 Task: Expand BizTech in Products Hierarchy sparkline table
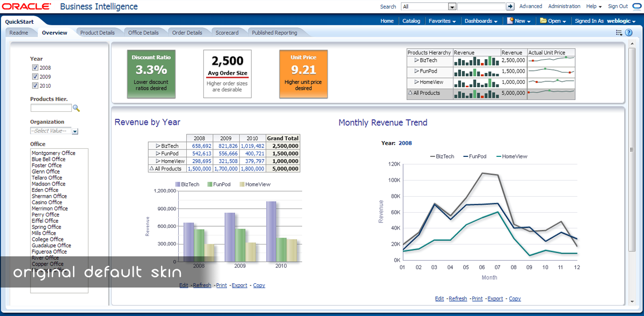click(x=416, y=60)
